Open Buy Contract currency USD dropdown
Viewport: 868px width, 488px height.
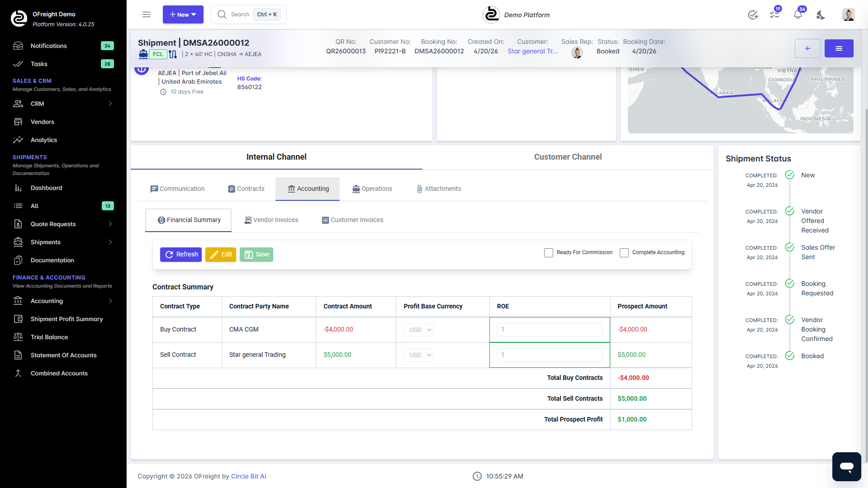418,330
